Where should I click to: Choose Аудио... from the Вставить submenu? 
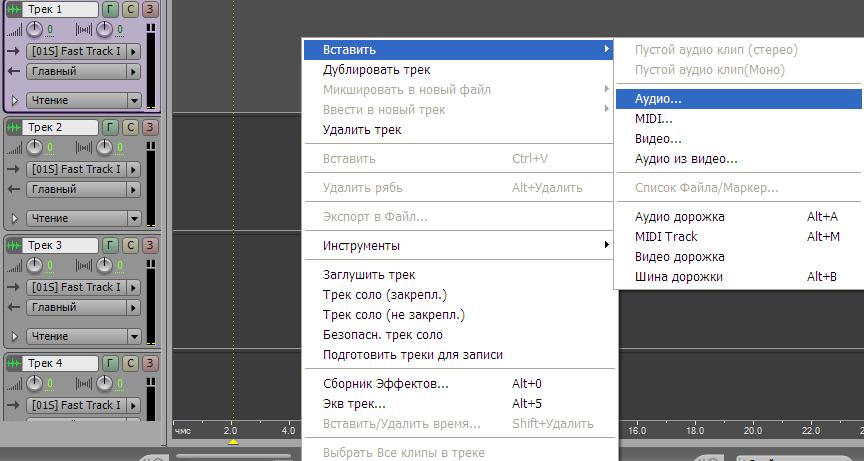[x=738, y=99]
